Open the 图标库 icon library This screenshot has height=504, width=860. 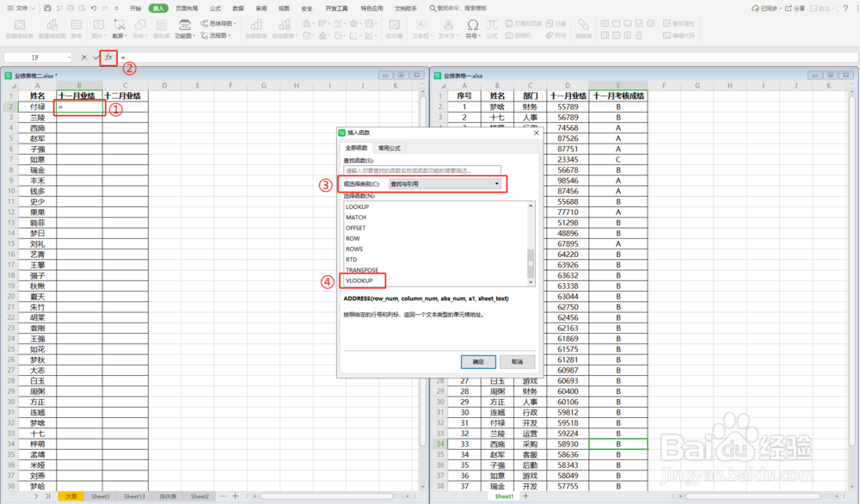click(x=162, y=29)
